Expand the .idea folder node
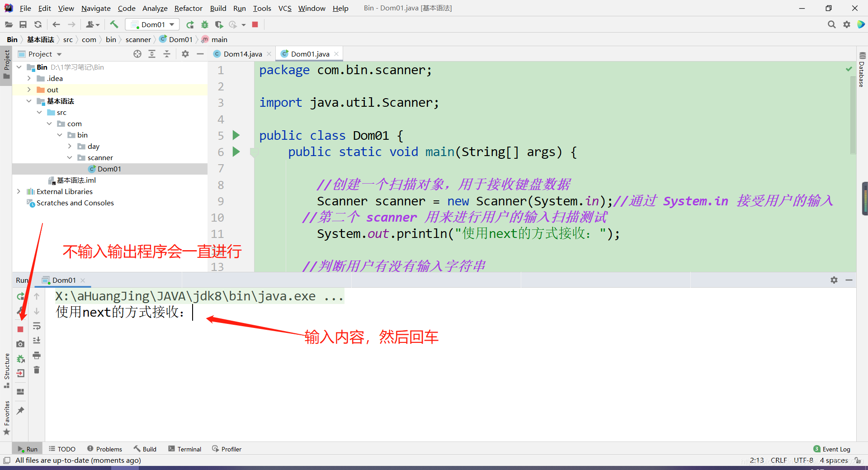 coord(29,78)
